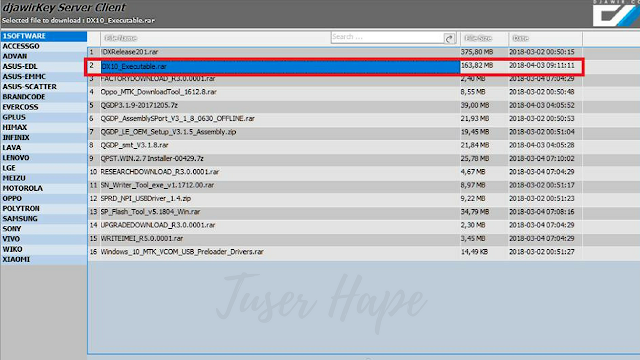The height and width of the screenshot is (360, 640).
Task: Click the 9,22 MB size cell
Action: click(x=473, y=199)
